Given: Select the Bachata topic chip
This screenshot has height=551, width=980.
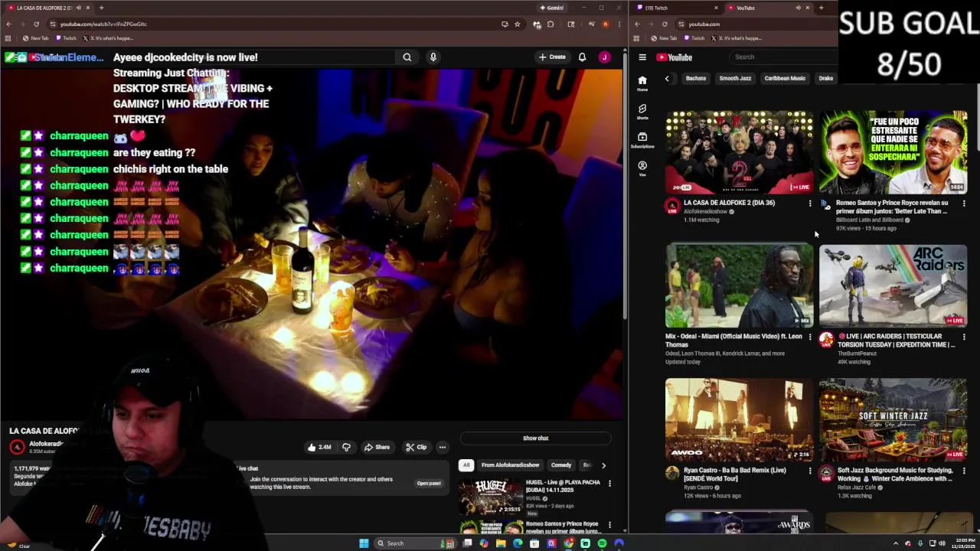Looking at the screenshot, I should pos(696,78).
